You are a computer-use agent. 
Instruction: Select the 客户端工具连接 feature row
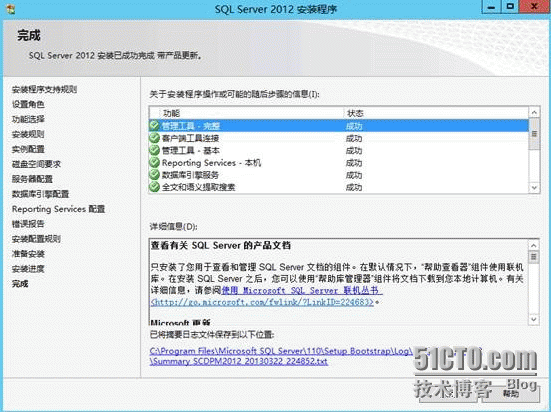point(339,138)
